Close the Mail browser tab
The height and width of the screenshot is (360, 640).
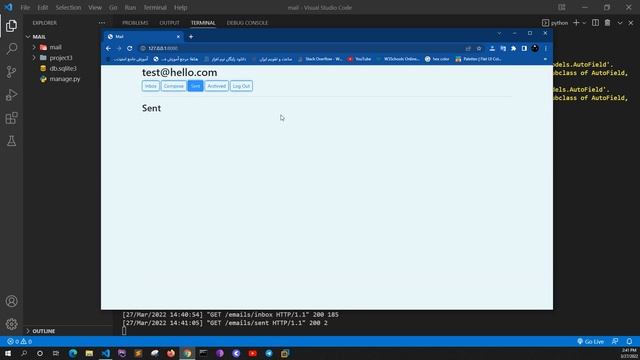[x=178, y=37]
